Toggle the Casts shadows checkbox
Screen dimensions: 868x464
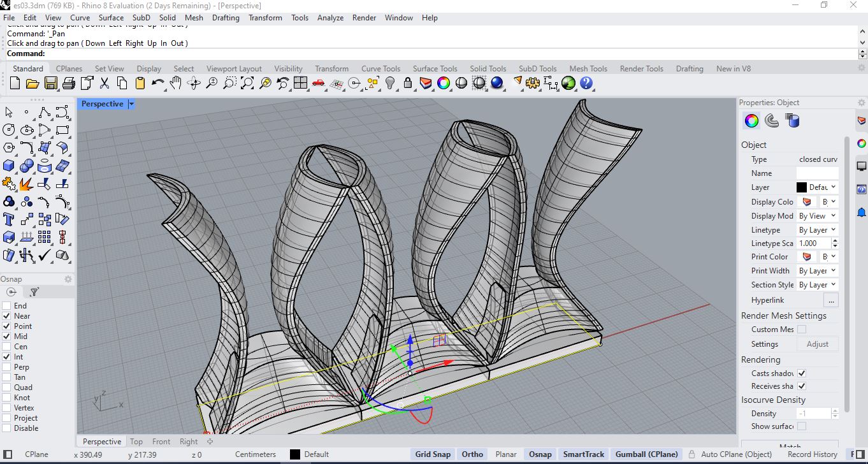click(x=802, y=373)
